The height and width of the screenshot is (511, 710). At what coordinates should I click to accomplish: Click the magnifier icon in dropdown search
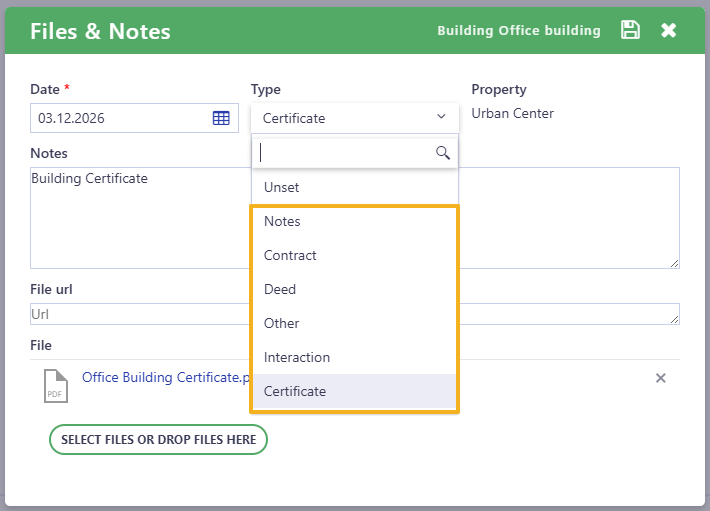443,153
